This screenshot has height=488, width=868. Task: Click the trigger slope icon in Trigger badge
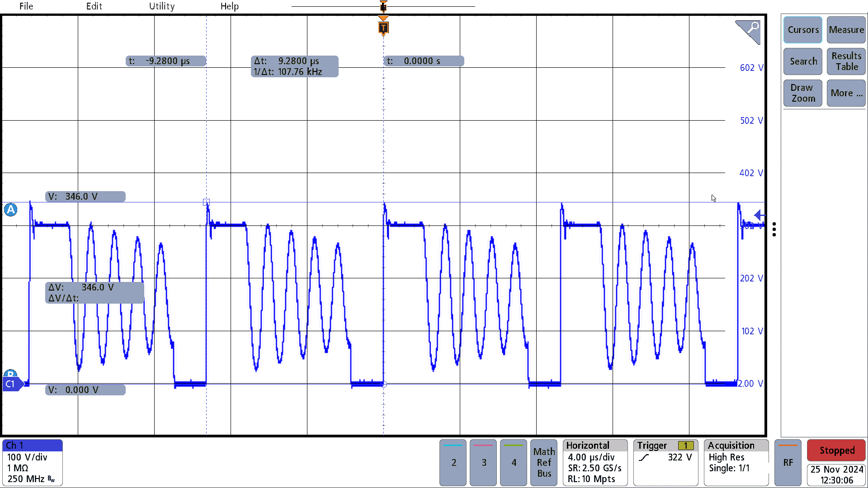pyautogui.click(x=644, y=458)
